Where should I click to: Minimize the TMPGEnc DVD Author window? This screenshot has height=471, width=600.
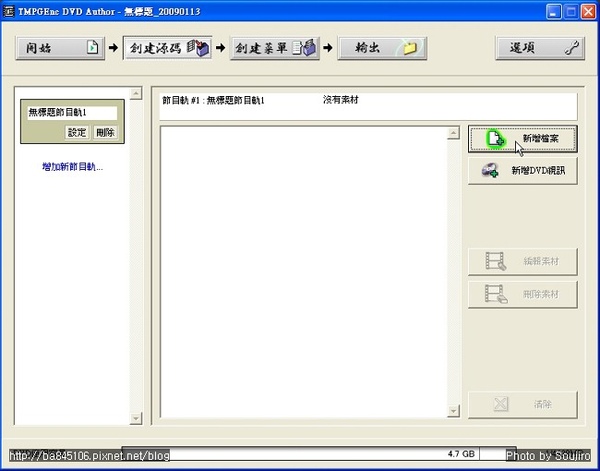[553, 12]
